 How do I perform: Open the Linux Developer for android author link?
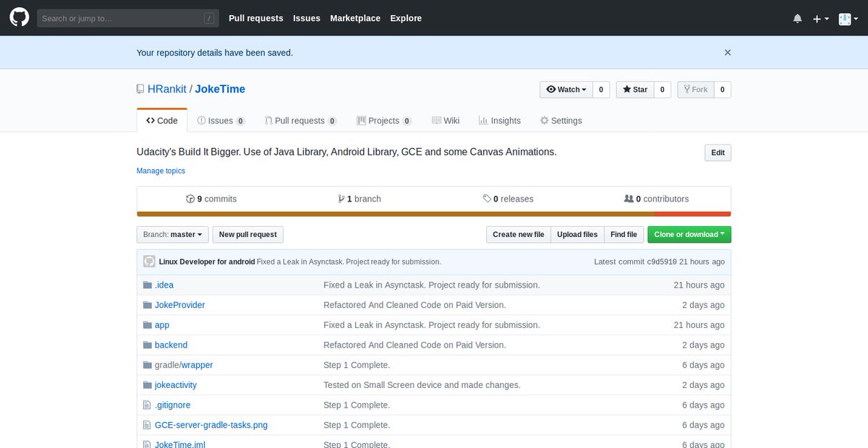[207, 262]
